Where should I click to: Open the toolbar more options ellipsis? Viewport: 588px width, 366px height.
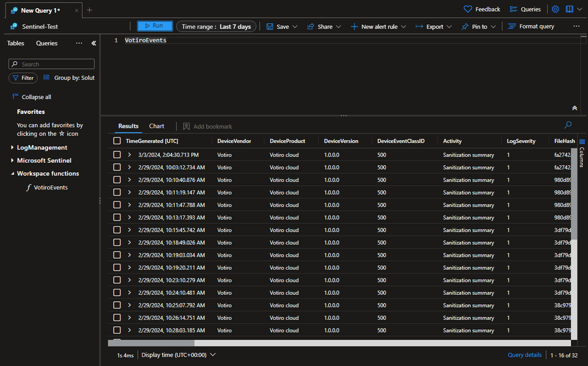[x=576, y=26]
